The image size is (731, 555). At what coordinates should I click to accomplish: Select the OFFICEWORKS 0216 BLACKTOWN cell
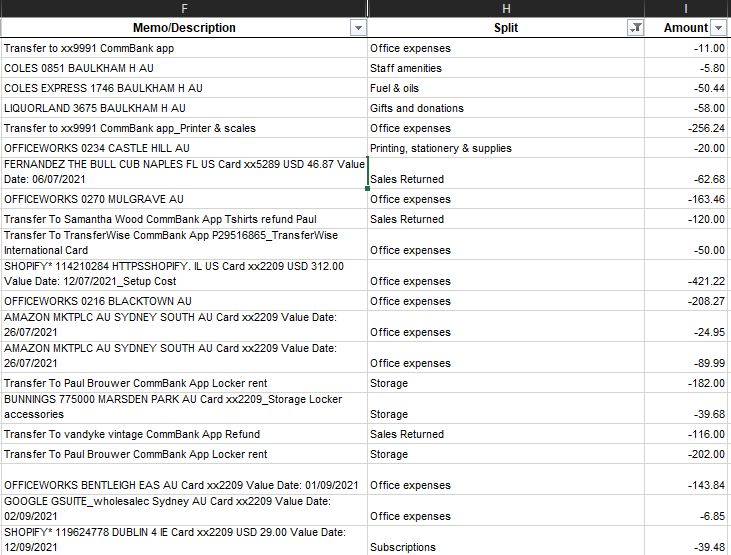(184, 301)
